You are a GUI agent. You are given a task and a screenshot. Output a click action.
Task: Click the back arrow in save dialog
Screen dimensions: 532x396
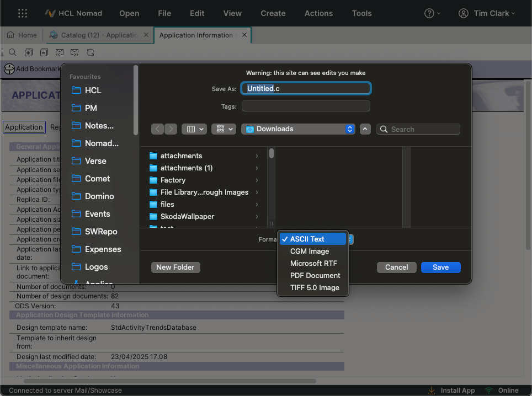158,129
